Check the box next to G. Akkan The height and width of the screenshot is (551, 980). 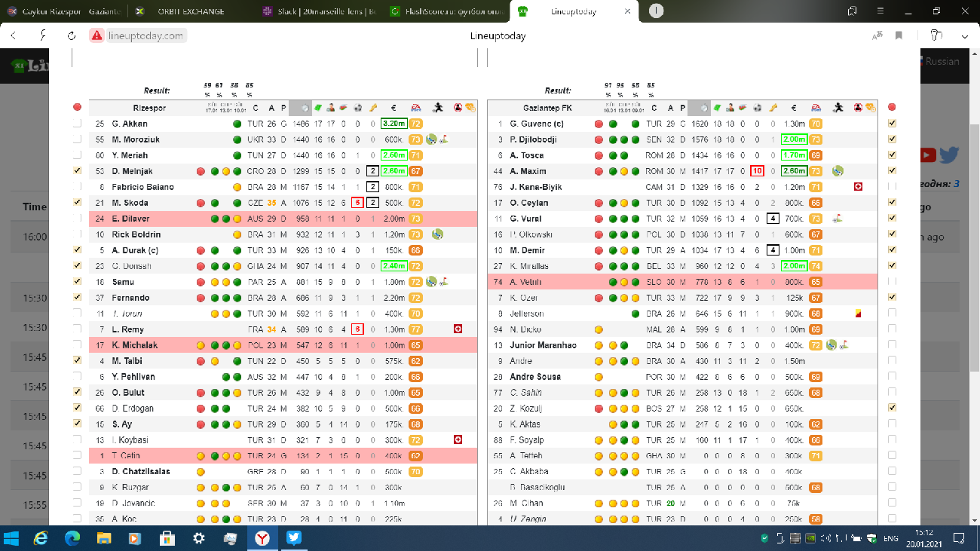[x=77, y=124]
